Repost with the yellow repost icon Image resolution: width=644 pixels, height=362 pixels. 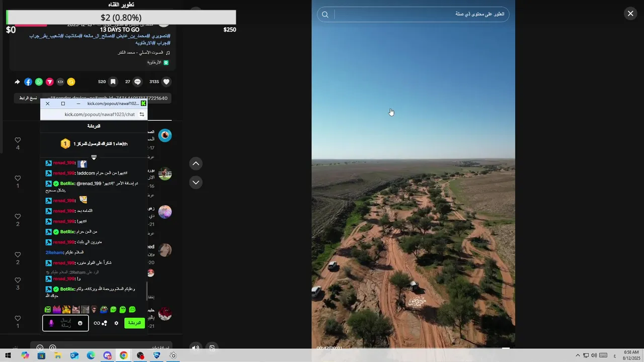(x=71, y=81)
